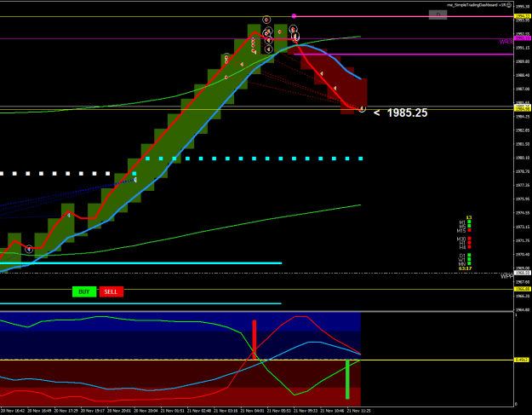The height and width of the screenshot is (415, 532).
Task: Click the 1995.30 price axis label
Action: pyautogui.click(x=523, y=7)
